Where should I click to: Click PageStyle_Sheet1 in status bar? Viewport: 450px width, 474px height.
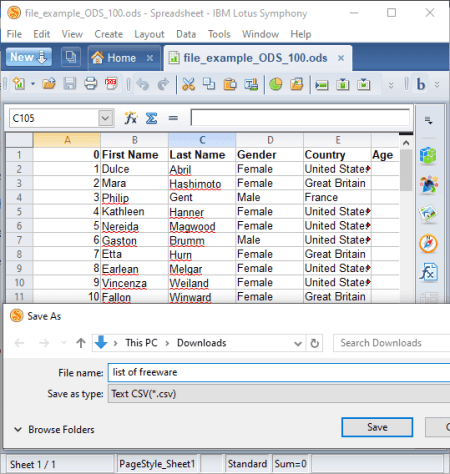point(157,464)
